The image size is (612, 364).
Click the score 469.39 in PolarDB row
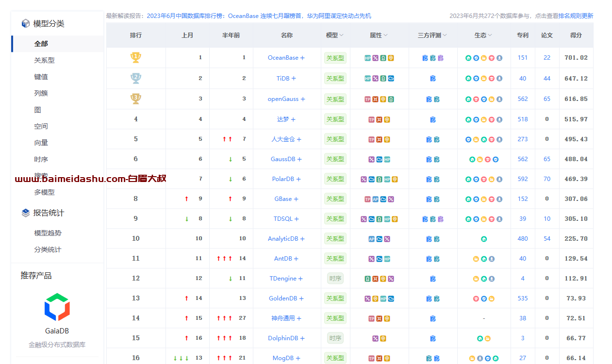coord(576,179)
